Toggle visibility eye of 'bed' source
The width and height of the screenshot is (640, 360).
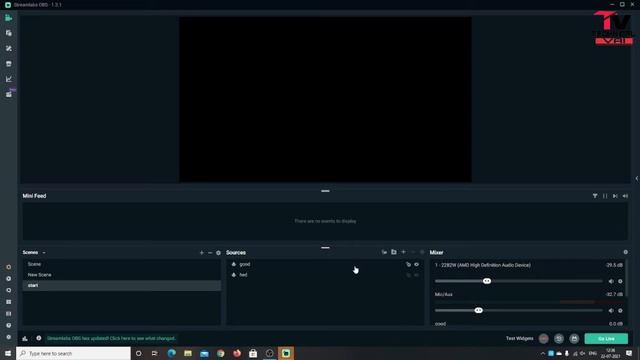click(x=416, y=275)
